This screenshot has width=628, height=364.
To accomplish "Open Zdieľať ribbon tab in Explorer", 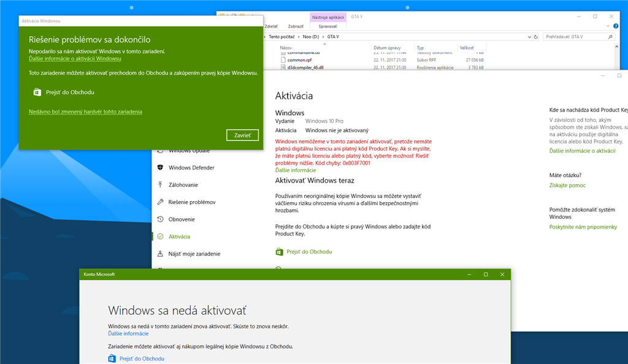I will pos(271,26).
